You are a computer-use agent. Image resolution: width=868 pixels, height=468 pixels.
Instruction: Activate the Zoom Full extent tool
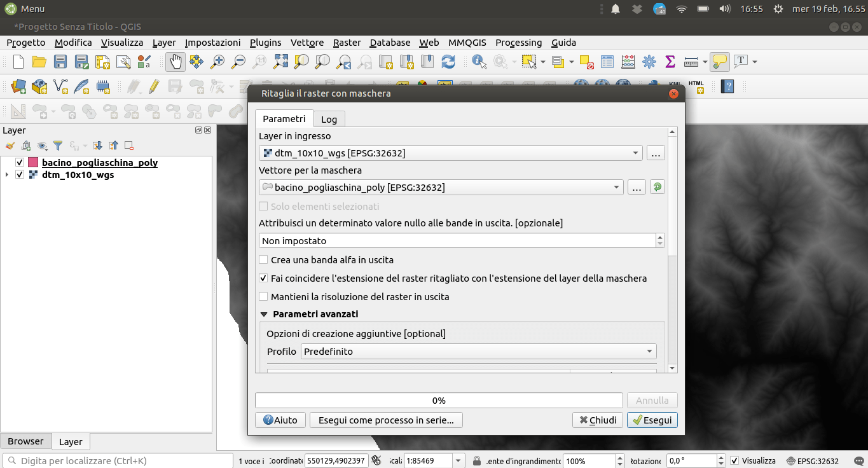tap(280, 62)
